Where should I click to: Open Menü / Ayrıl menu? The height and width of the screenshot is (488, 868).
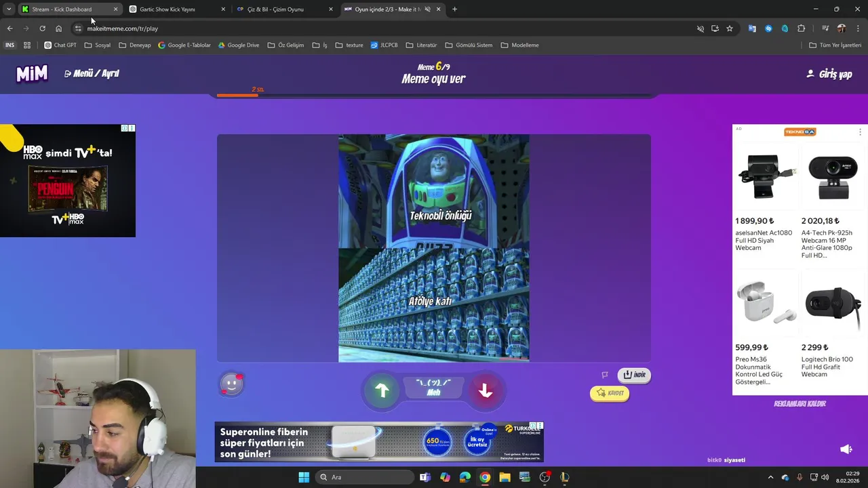tap(92, 73)
